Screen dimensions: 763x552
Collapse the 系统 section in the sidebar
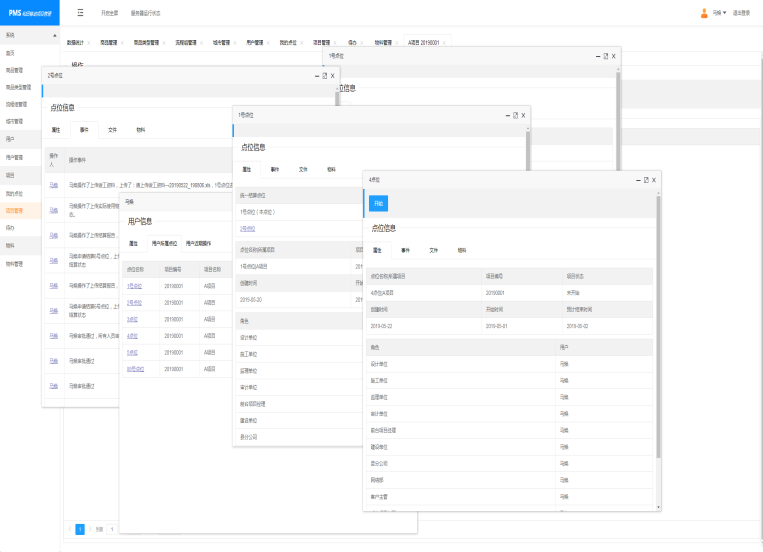[x=51, y=34]
